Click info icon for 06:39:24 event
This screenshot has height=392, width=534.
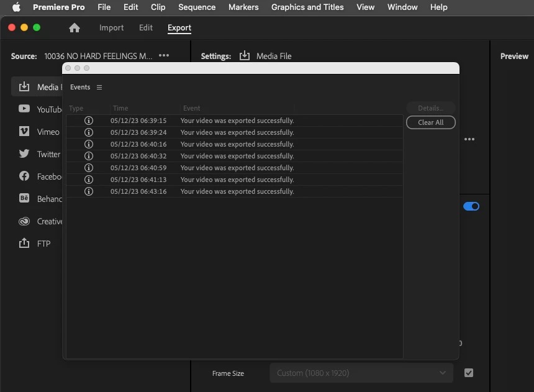coord(89,132)
